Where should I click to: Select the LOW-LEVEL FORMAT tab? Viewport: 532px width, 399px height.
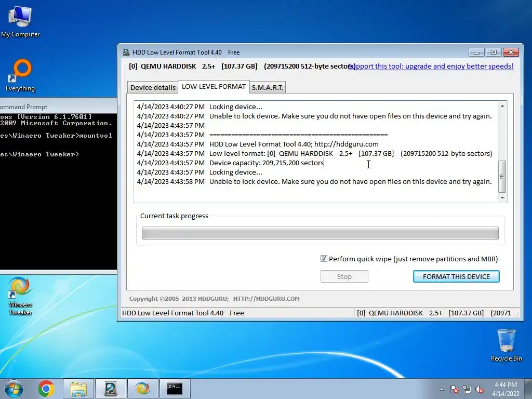point(214,87)
